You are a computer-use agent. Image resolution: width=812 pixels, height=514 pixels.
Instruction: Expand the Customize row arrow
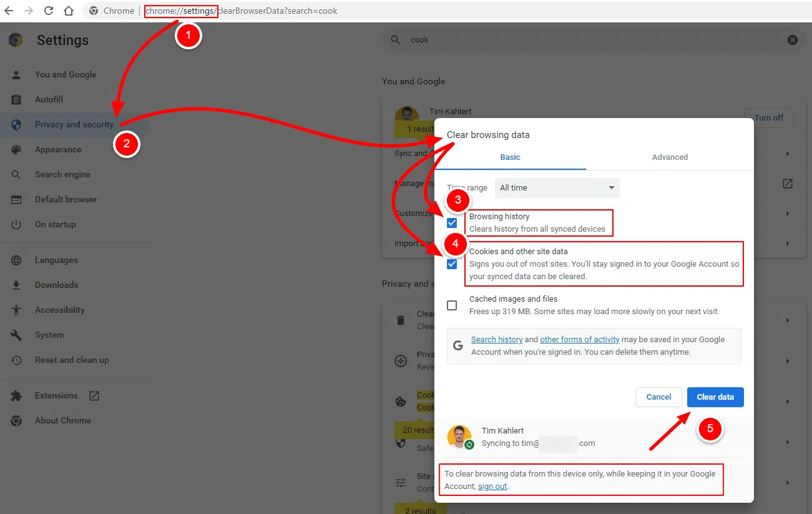click(788, 214)
